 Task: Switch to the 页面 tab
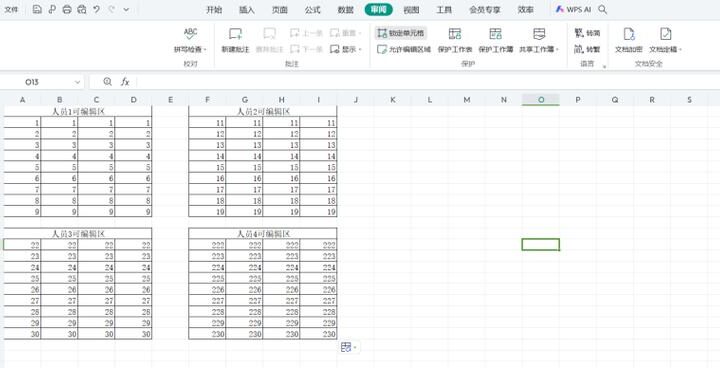(280, 10)
